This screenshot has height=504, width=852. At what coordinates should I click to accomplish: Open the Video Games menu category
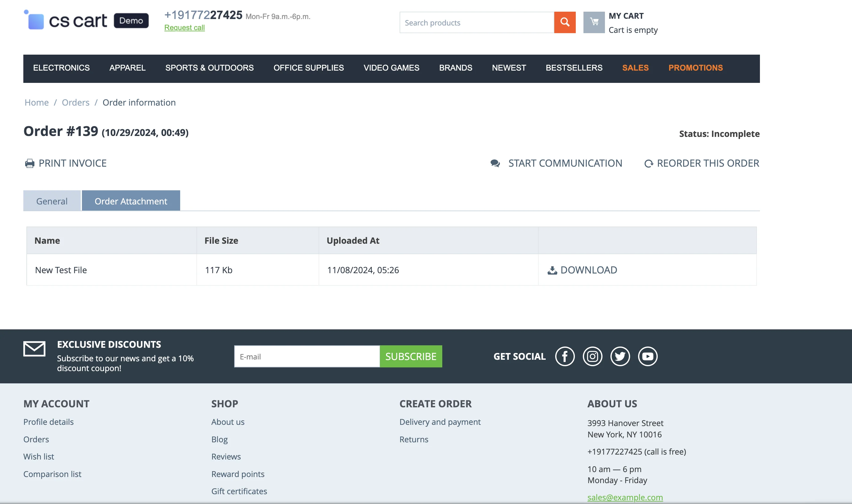(391, 68)
